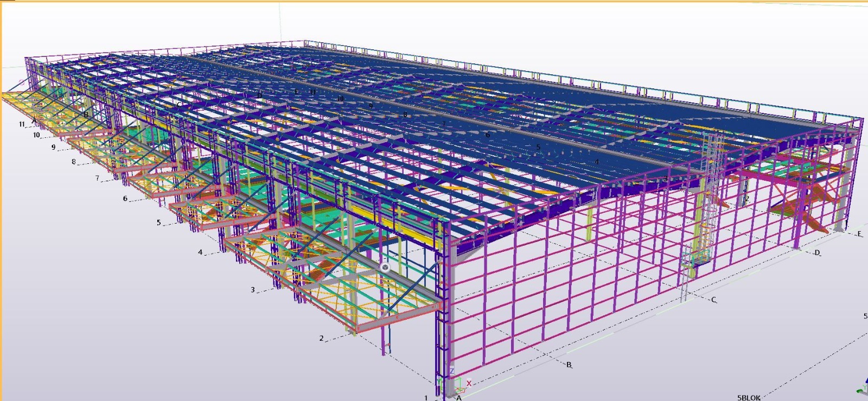868x401 pixels.
Task: Select grid label C along the front gable
Action: (713, 300)
